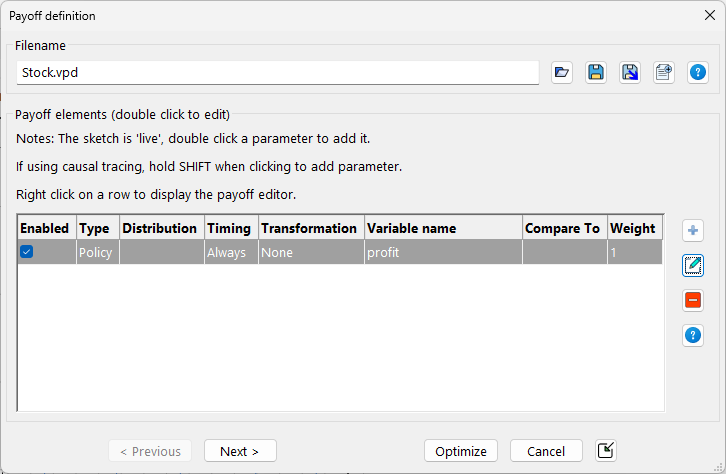726x474 pixels.
Task: Edit the selected payoff element
Action: tap(693, 265)
